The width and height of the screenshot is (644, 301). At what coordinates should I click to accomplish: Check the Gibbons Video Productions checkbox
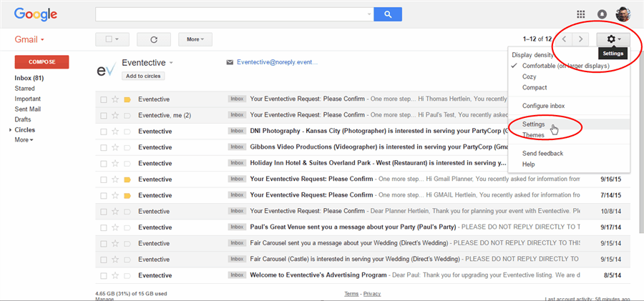[104, 147]
